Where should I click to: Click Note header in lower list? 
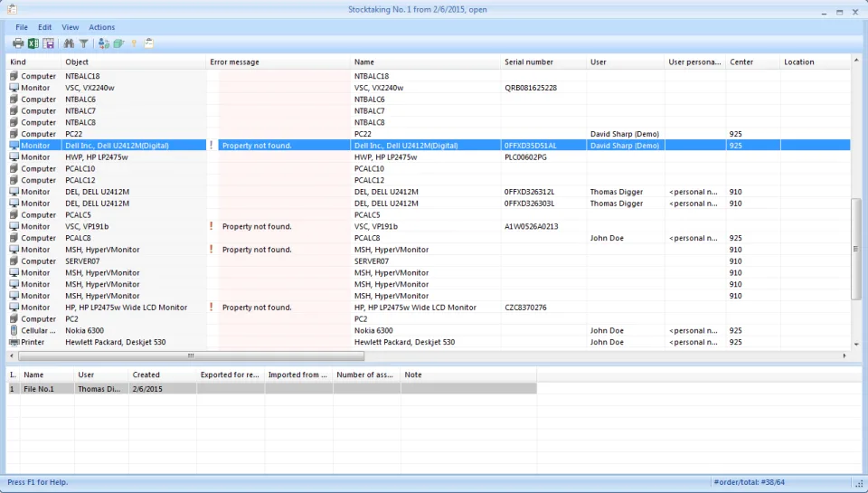click(x=468, y=375)
